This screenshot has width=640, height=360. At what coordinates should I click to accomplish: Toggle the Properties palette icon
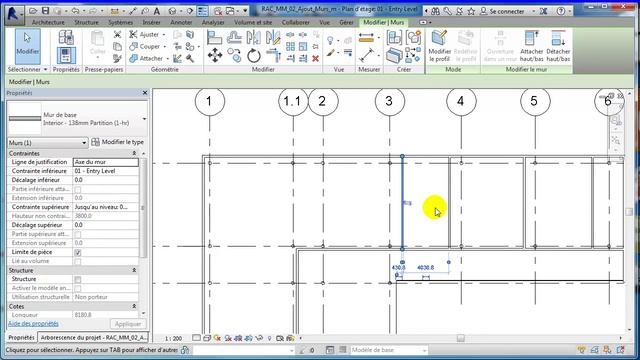coord(66,56)
